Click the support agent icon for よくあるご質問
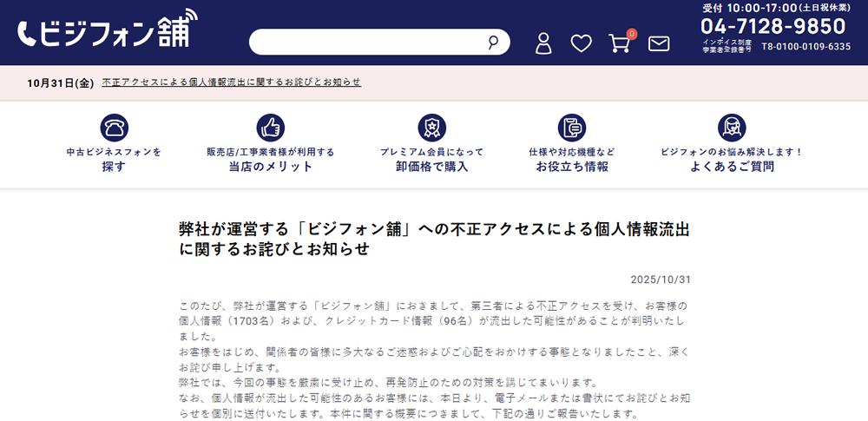868x421 pixels. [x=732, y=128]
